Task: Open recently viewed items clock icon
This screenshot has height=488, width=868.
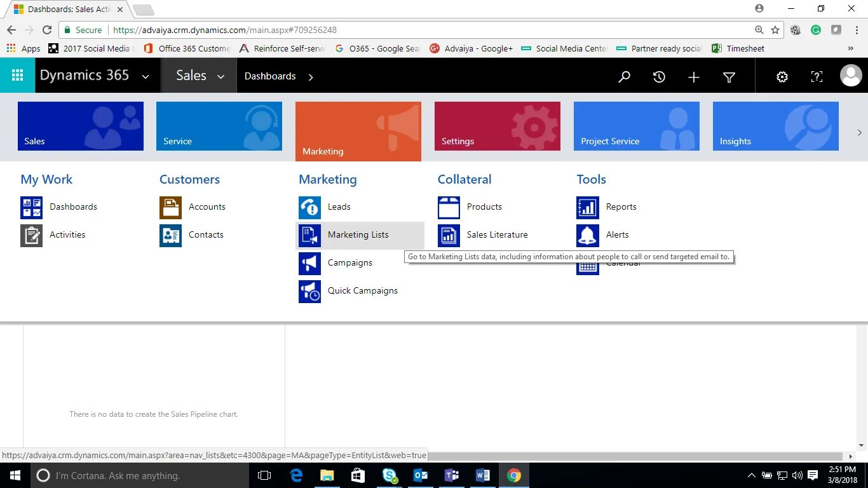Action: click(659, 77)
